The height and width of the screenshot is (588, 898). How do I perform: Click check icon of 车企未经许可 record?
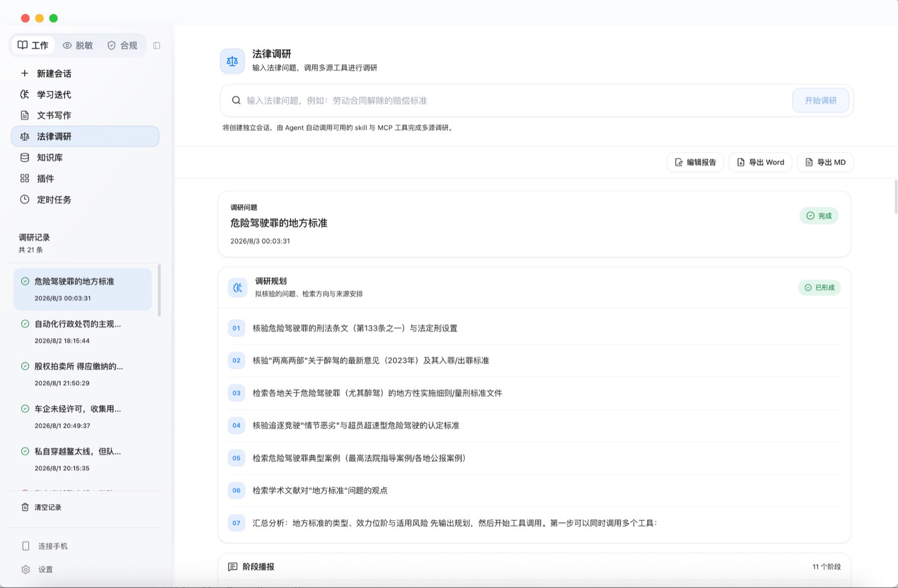coord(25,409)
